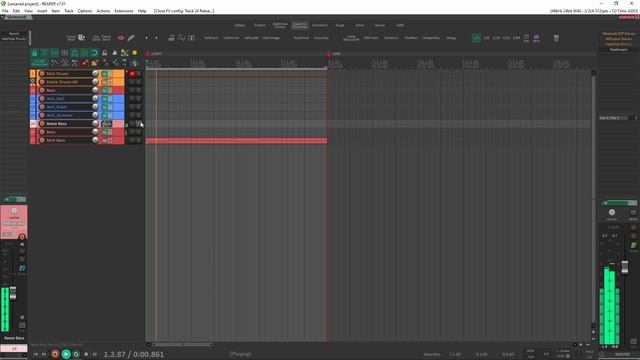This screenshot has width=640, height=360.
Task: Start playback with the green Play button
Action: click(66, 354)
